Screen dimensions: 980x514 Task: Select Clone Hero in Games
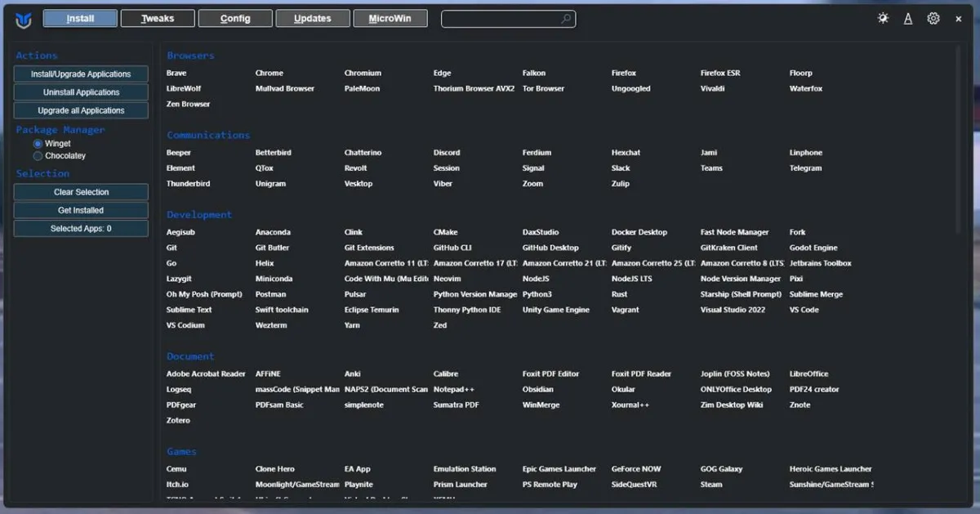[x=274, y=469]
